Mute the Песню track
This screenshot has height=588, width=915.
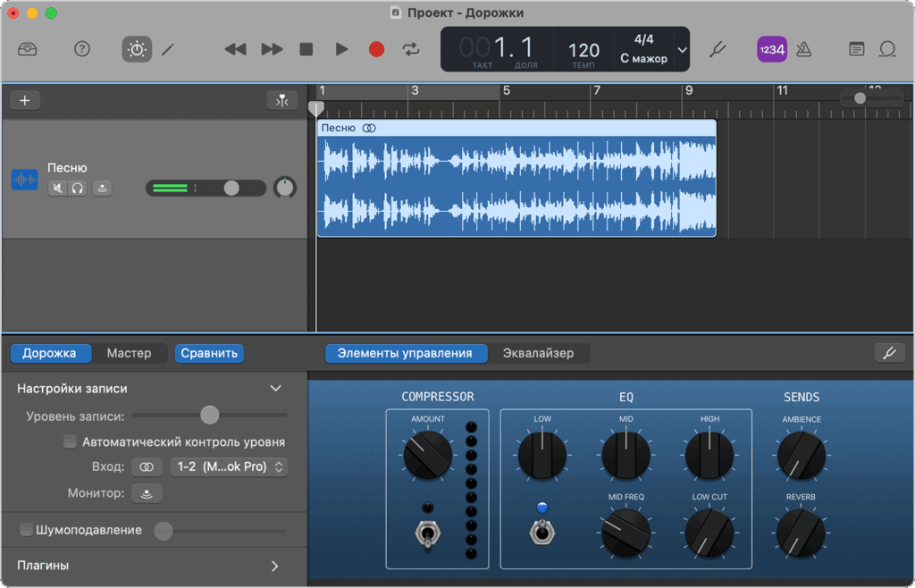pos(57,188)
